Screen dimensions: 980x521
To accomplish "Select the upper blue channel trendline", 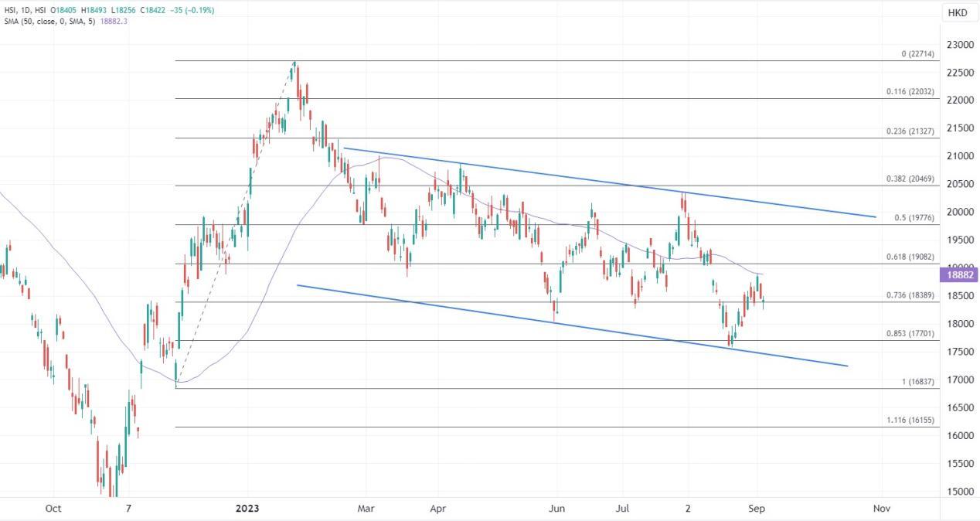I will (x=610, y=182).
